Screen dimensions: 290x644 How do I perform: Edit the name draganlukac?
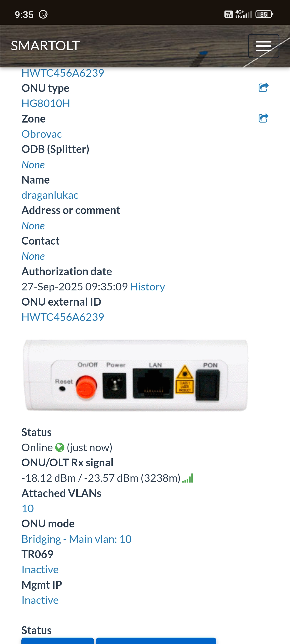50,195
